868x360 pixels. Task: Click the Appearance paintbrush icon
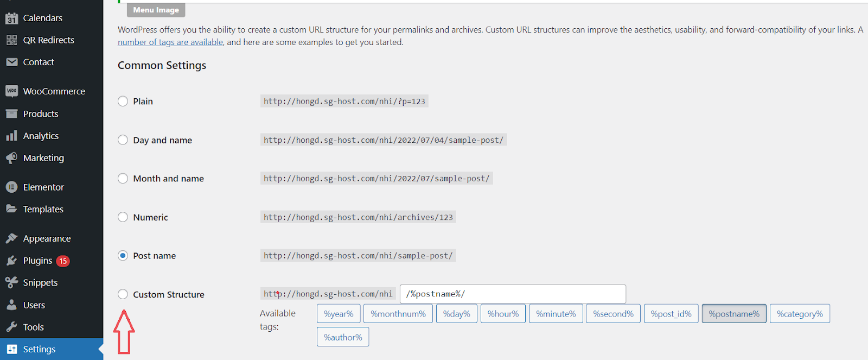(11, 238)
